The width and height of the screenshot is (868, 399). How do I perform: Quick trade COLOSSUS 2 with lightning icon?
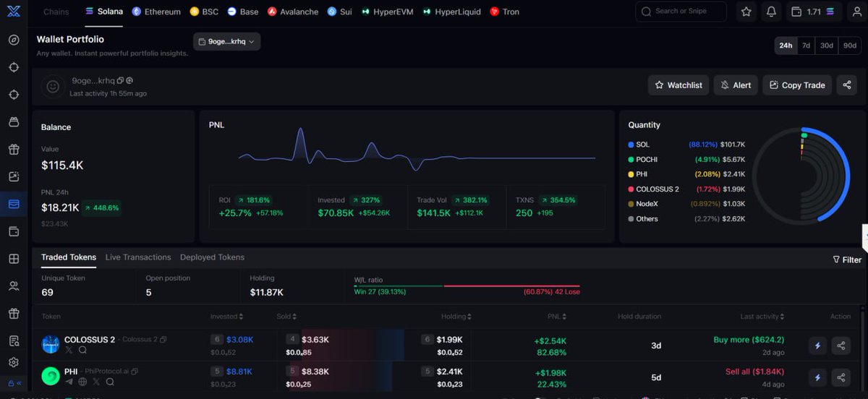click(x=817, y=346)
